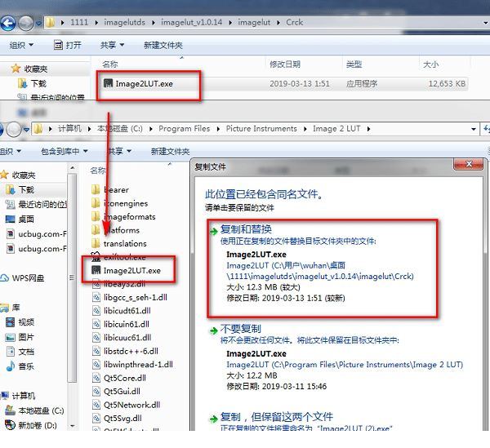
Task: Open WPS网盘 in the sidebar
Action: pyautogui.click(x=23, y=277)
